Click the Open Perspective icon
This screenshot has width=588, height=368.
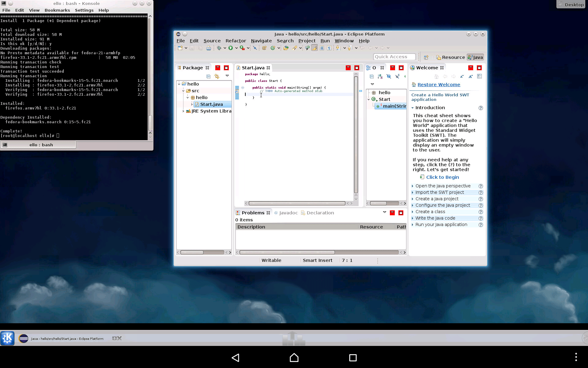426,57
